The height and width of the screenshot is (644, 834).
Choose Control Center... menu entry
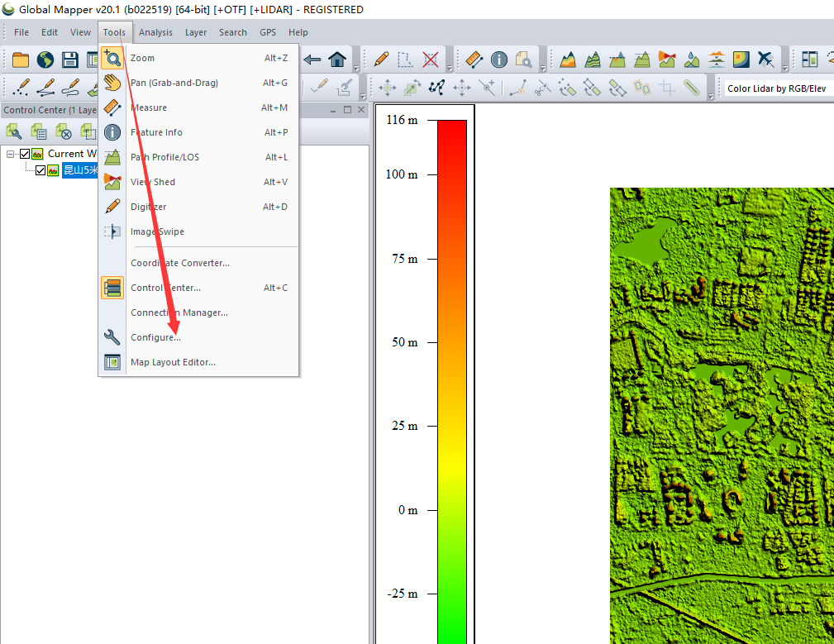coord(198,288)
